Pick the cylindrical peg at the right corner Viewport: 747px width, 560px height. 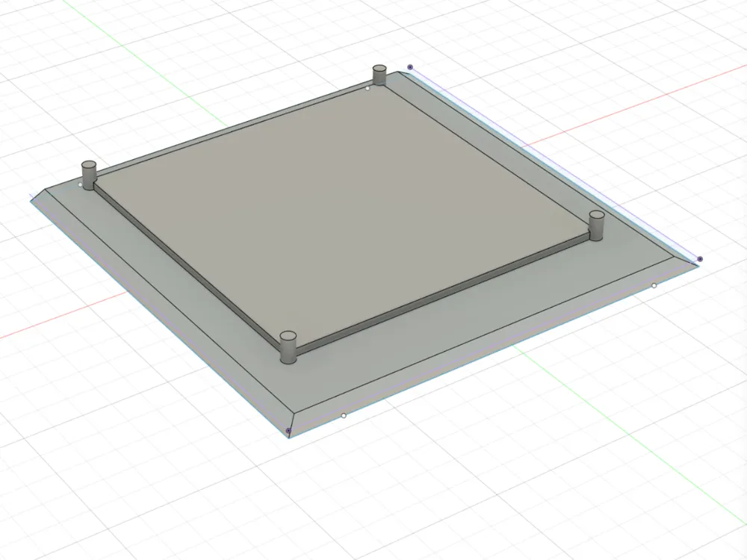[x=596, y=225]
